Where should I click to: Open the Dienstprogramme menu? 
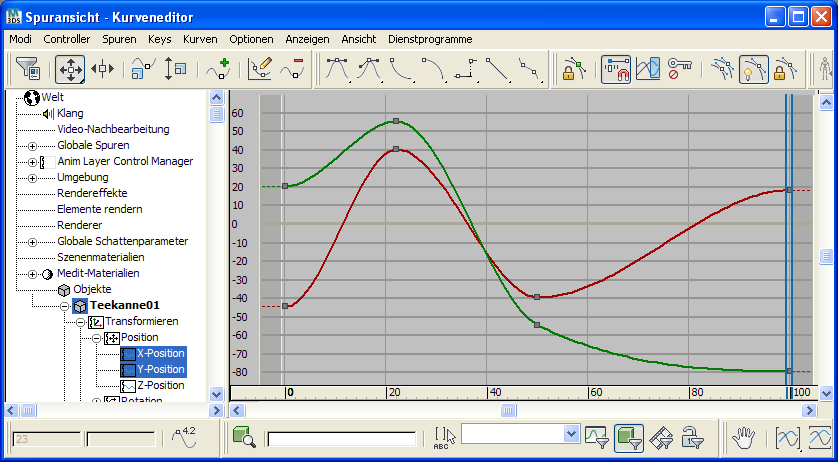(430, 39)
